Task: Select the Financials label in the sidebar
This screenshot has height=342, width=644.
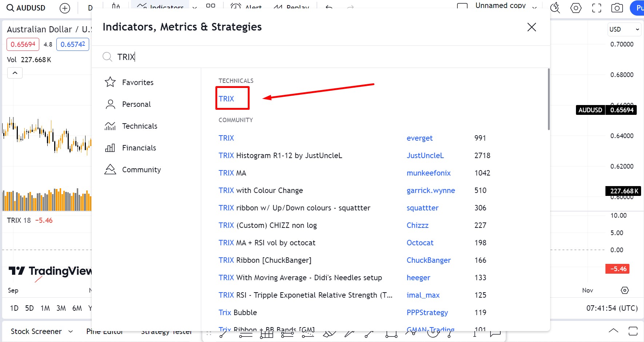Action: pos(139,148)
